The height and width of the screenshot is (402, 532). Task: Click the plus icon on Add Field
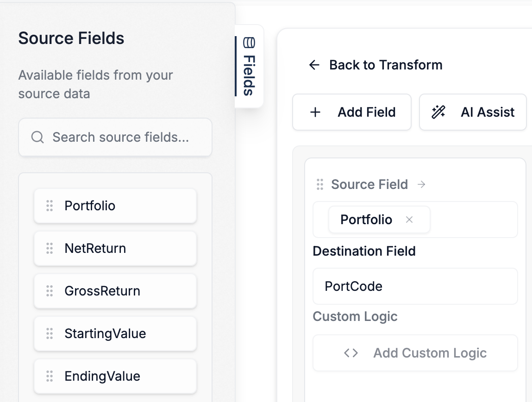point(315,112)
